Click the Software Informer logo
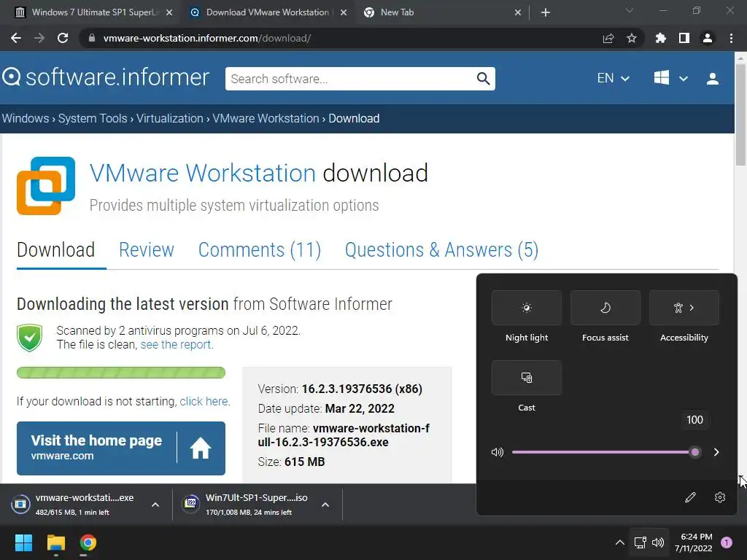747x560 pixels. pyautogui.click(x=106, y=77)
